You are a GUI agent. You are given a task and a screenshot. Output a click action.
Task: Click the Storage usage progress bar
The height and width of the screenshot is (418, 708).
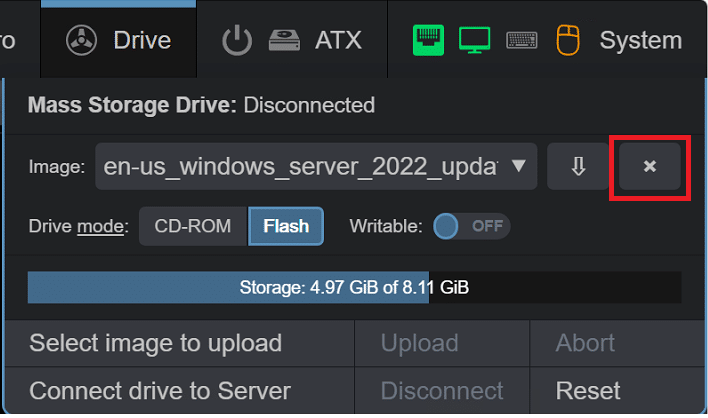pos(354,287)
